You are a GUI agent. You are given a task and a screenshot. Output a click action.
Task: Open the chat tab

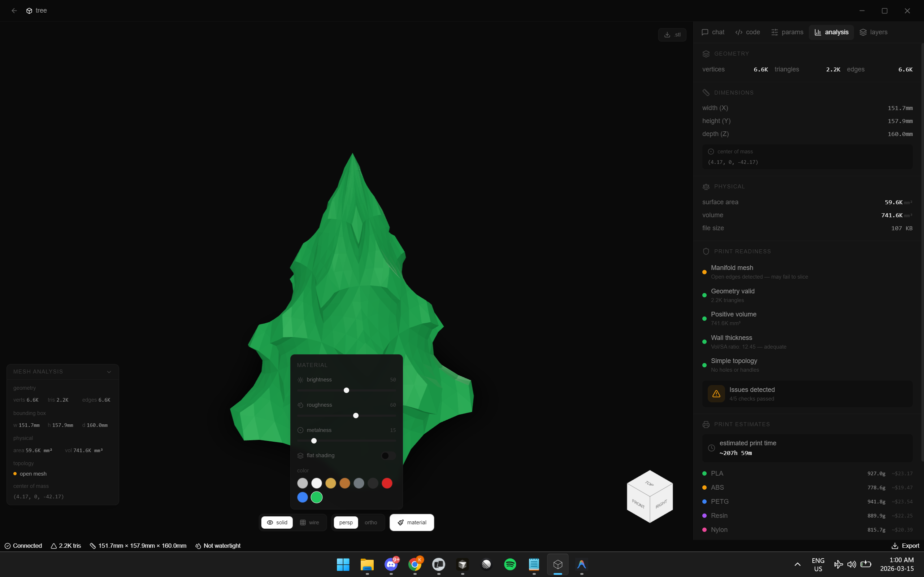tap(713, 32)
